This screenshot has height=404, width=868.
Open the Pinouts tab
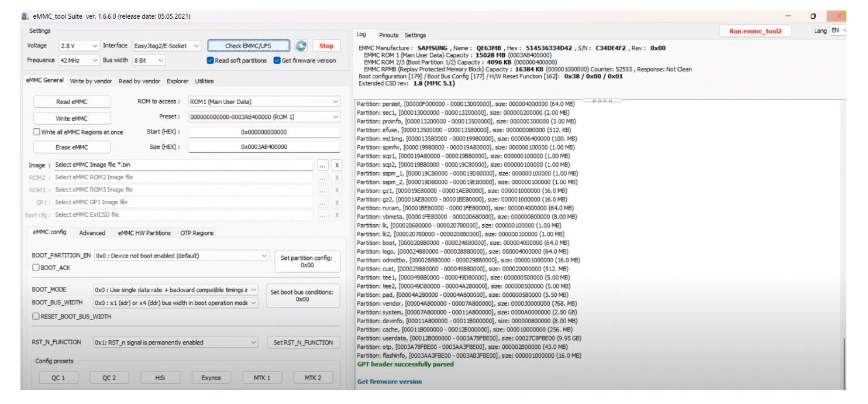[388, 35]
